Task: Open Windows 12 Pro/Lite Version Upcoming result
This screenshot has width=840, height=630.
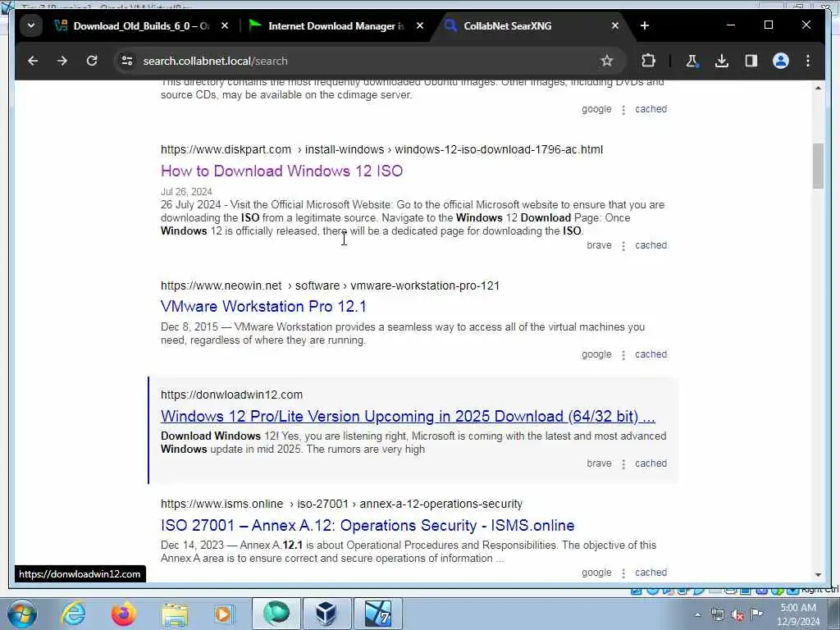Action: coord(408,416)
